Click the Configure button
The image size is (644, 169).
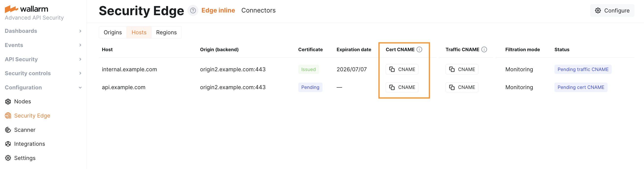[612, 11]
